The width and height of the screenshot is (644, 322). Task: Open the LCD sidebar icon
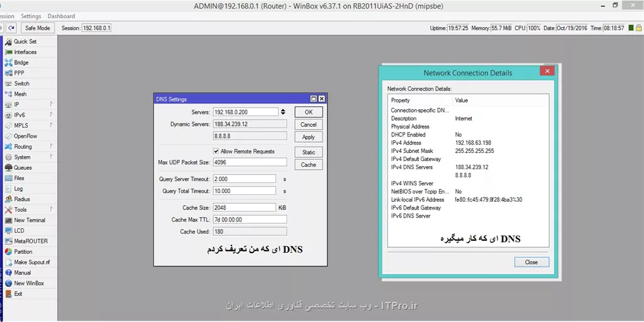[8, 231]
